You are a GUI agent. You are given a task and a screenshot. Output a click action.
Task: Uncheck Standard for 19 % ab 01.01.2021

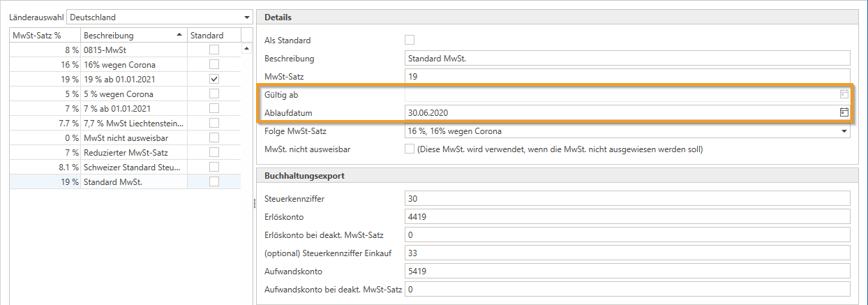click(x=214, y=79)
